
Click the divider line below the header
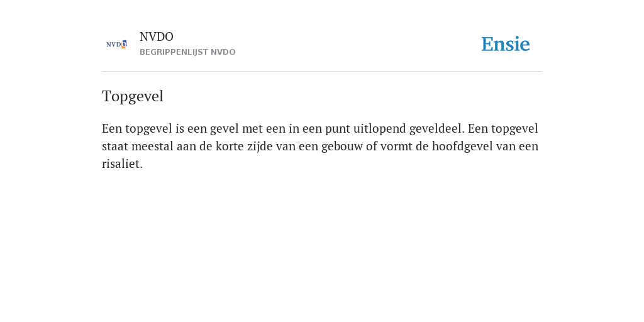pyautogui.click(x=322, y=72)
